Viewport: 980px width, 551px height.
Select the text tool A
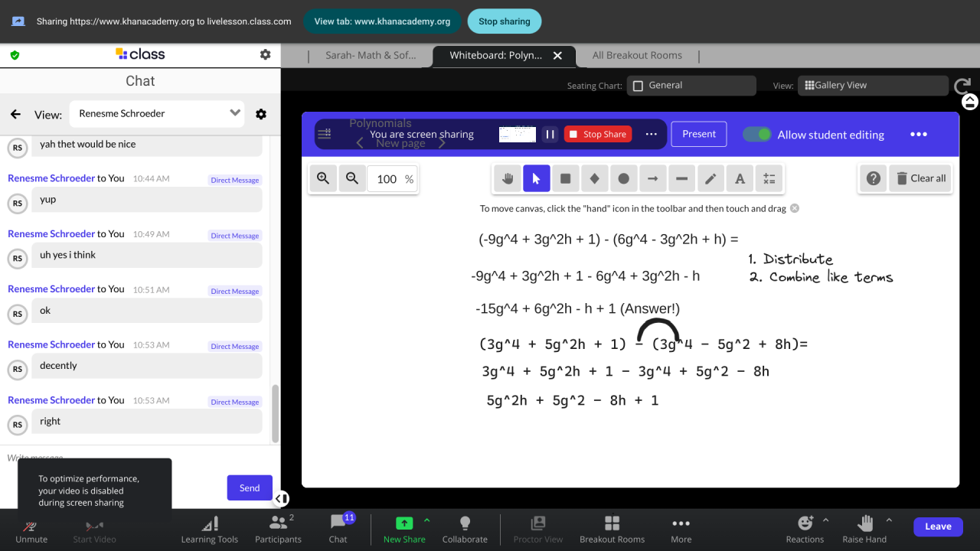click(740, 178)
